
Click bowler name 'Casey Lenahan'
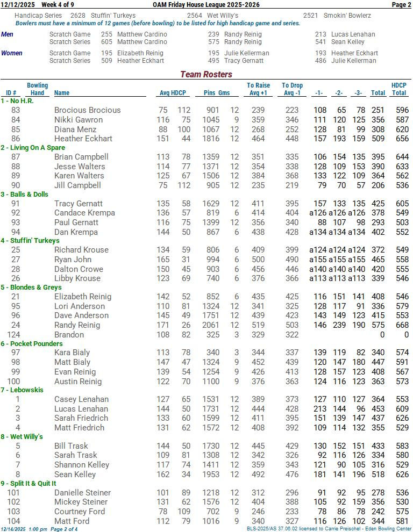point(82,399)
